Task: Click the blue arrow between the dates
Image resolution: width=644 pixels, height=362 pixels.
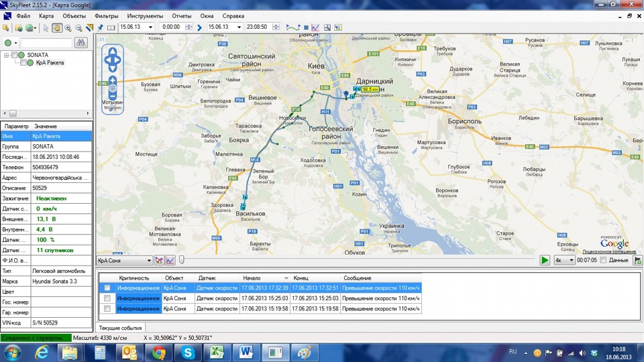Action: tap(200, 27)
